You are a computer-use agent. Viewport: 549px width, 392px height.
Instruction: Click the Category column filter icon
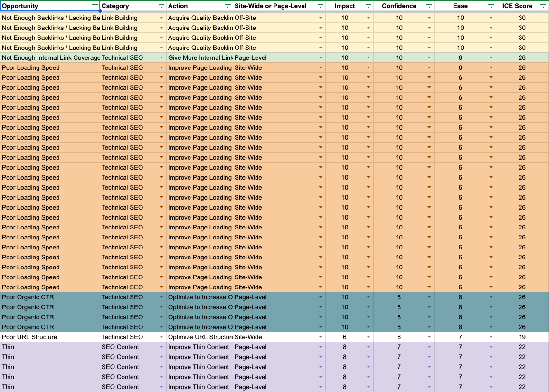click(161, 6)
